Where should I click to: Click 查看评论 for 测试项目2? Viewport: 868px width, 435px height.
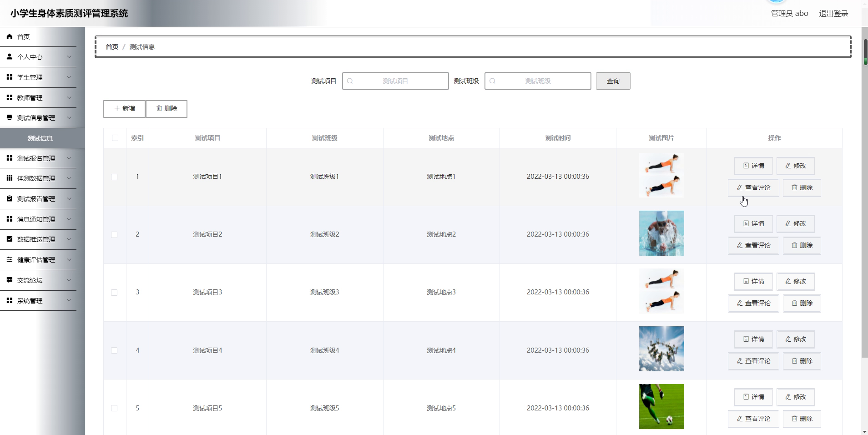(753, 245)
